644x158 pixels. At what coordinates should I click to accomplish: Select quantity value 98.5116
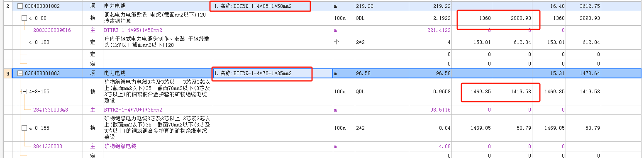(440, 110)
